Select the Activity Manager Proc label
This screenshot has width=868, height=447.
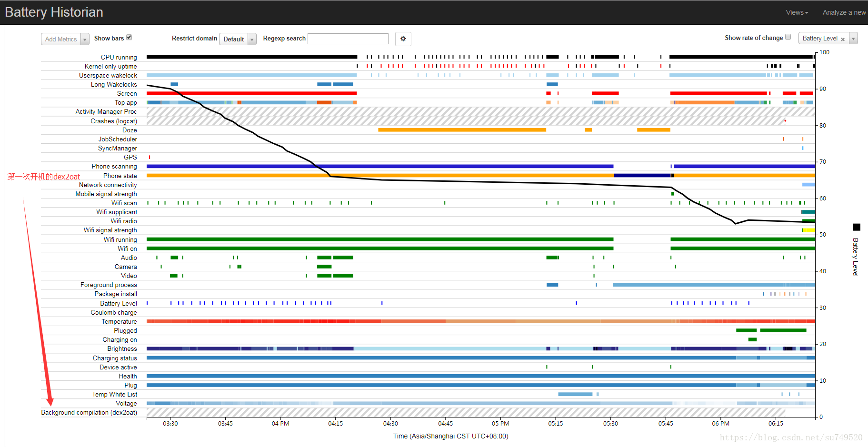click(106, 111)
